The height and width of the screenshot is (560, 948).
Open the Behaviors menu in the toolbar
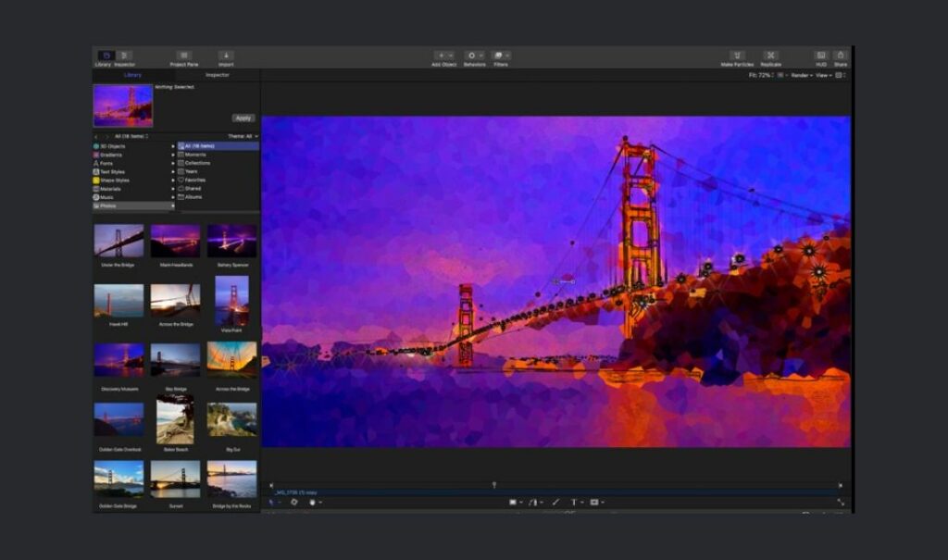(473, 56)
